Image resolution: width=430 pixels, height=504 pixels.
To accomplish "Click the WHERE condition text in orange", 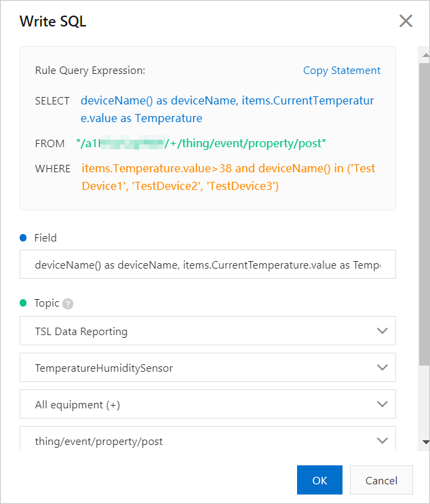I will [229, 177].
